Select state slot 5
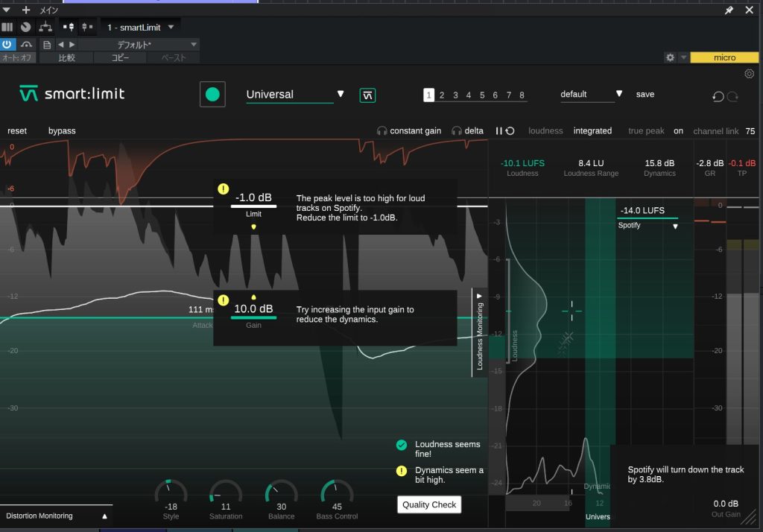This screenshot has height=532, width=763. click(x=482, y=95)
